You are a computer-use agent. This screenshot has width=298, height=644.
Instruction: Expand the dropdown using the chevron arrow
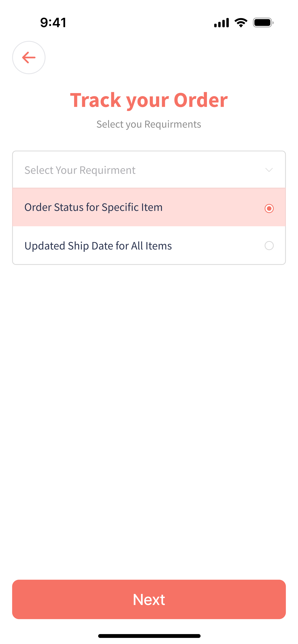pos(269,170)
